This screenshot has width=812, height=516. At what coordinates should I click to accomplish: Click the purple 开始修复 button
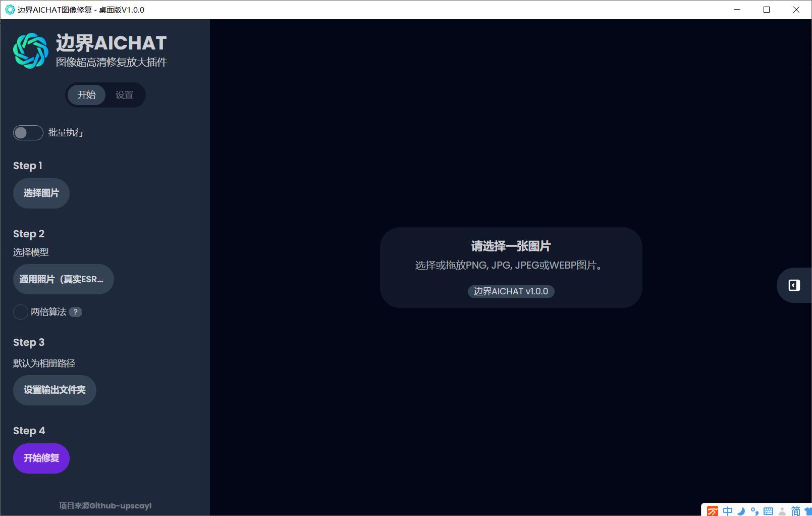click(41, 458)
